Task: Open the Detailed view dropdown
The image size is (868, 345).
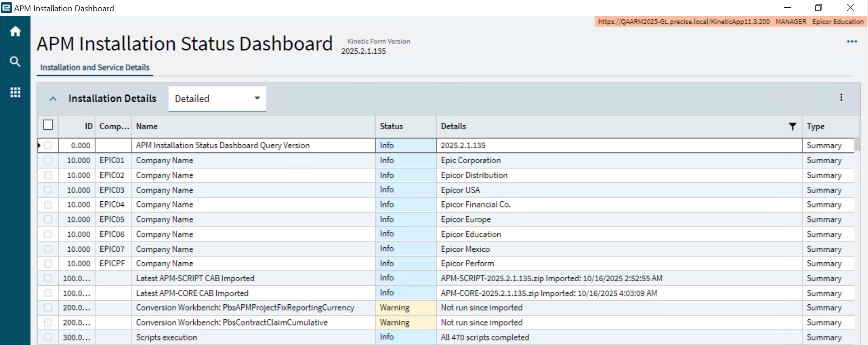Action: click(x=217, y=99)
